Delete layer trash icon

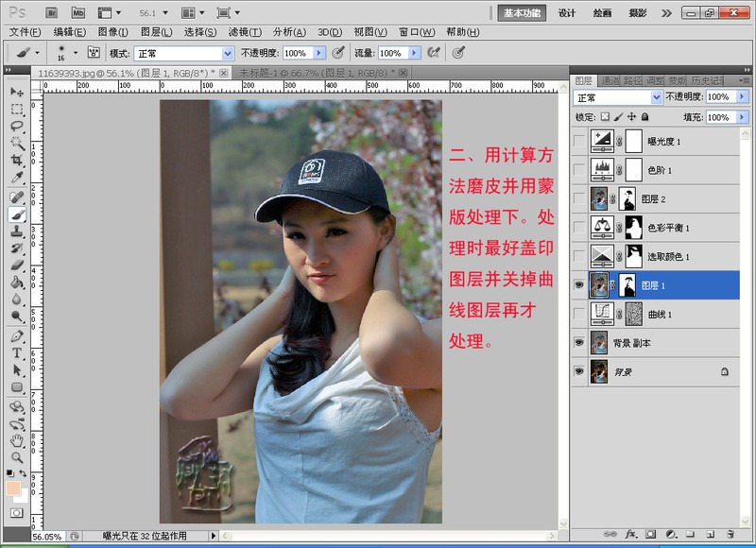pyautogui.click(x=730, y=534)
